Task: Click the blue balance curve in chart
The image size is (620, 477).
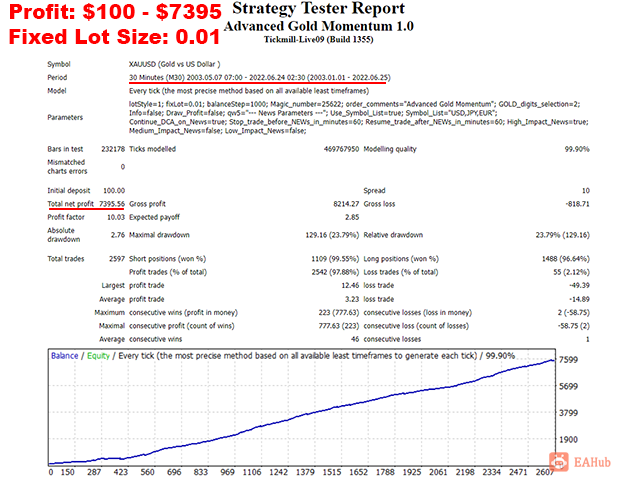Action: 301,415
